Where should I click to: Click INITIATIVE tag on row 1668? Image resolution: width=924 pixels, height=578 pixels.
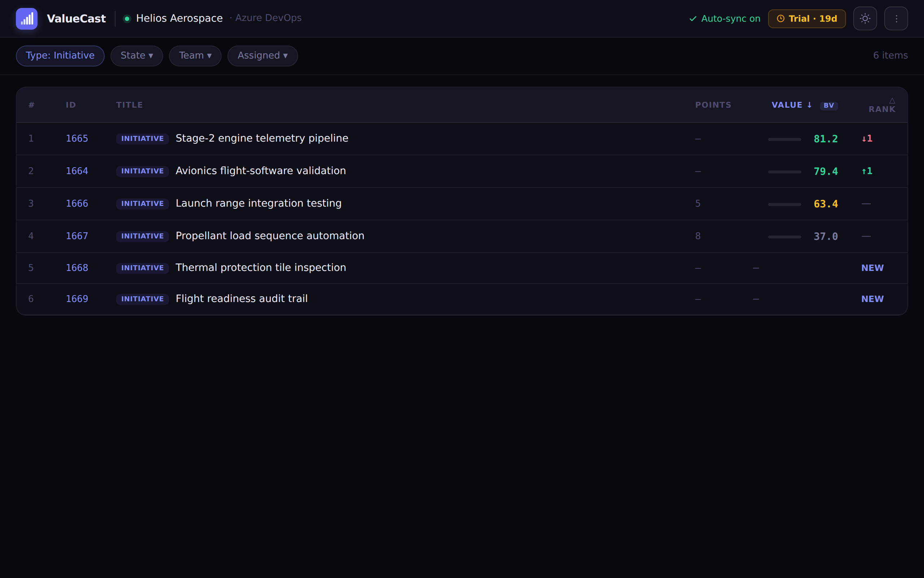click(143, 268)
